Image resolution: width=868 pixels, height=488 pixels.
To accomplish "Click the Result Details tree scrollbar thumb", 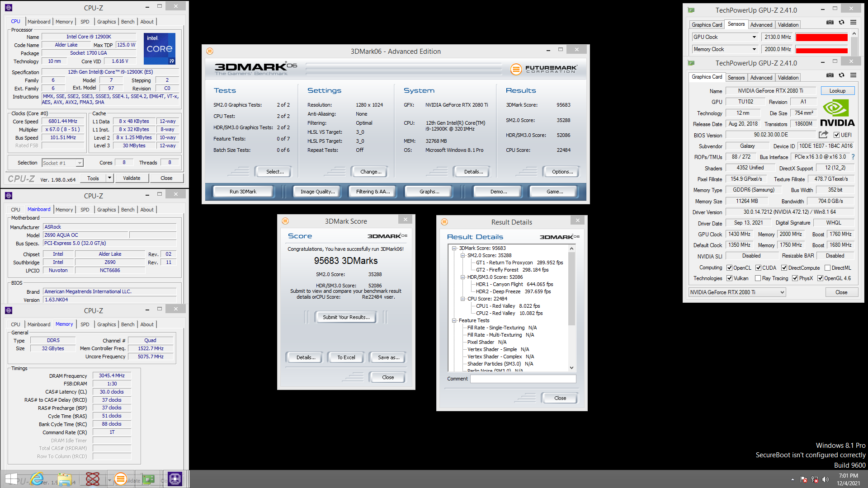I will click(571, 288).
